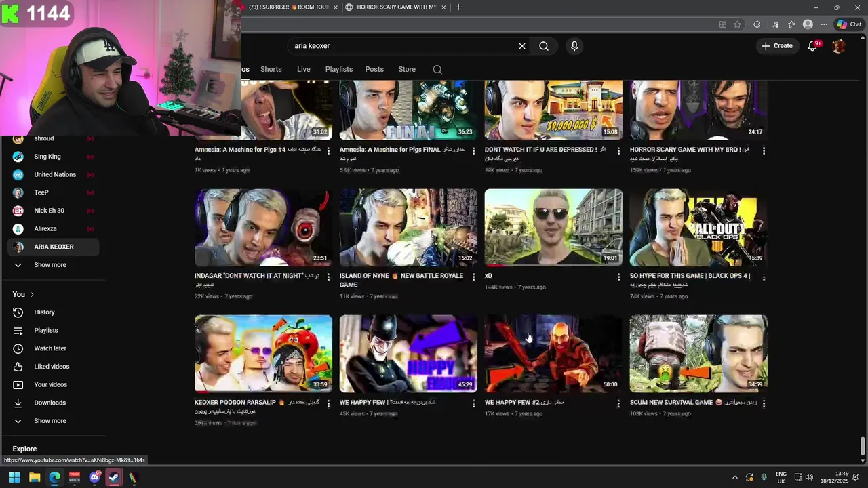The image size is (868, 488).
Task: Open Watch later list
Action: (54, 348)
